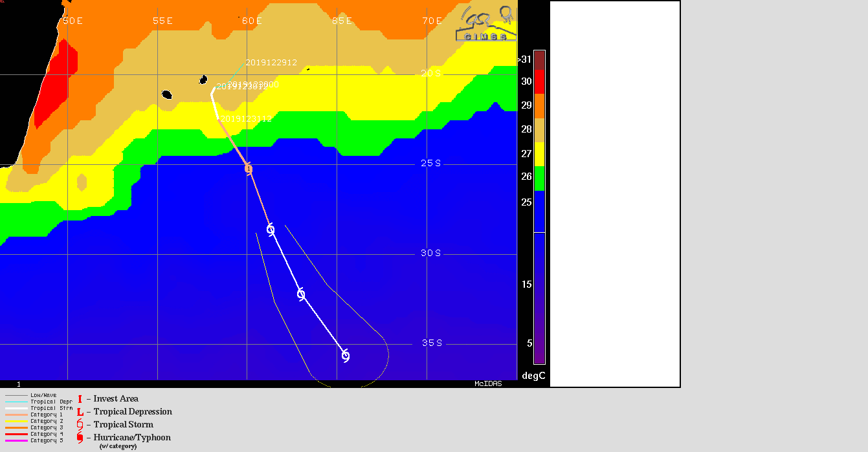Click the Tropical Depression legend text
The height and width of the screenshot is (452, 868).
(133, 412)
